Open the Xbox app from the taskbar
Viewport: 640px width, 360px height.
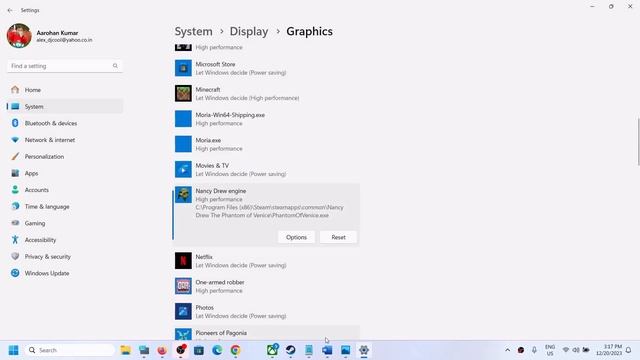(x=272, y=350)
